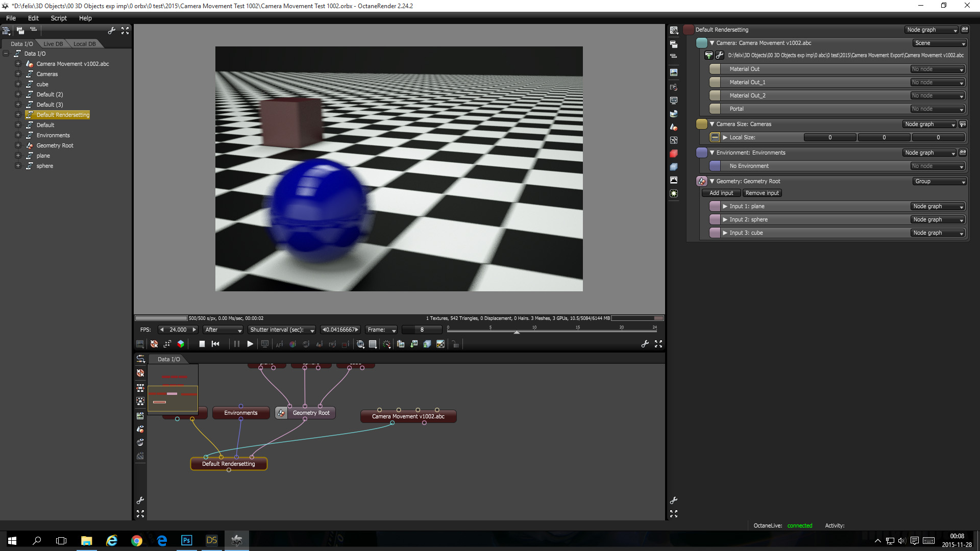Open the Geometry Group type dropdown
Screen dimensions: 980x551
(x=940, y=182)
